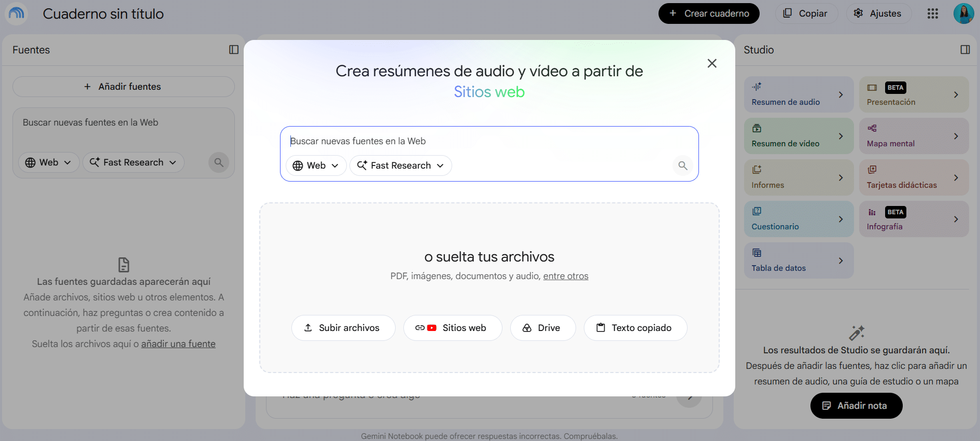Click the globe icon in the dialog's Web chip
The image size is (980, 441).
[x=298, y=166]
